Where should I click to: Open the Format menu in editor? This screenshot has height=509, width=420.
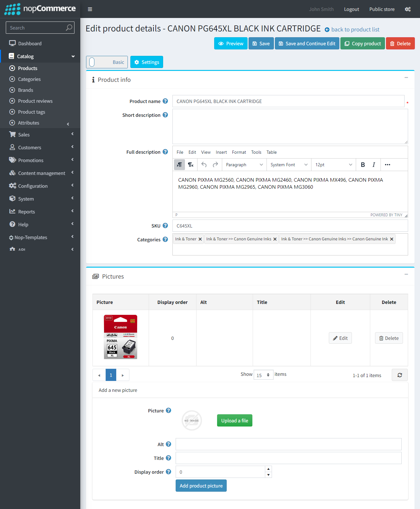[x=239, y=152]
